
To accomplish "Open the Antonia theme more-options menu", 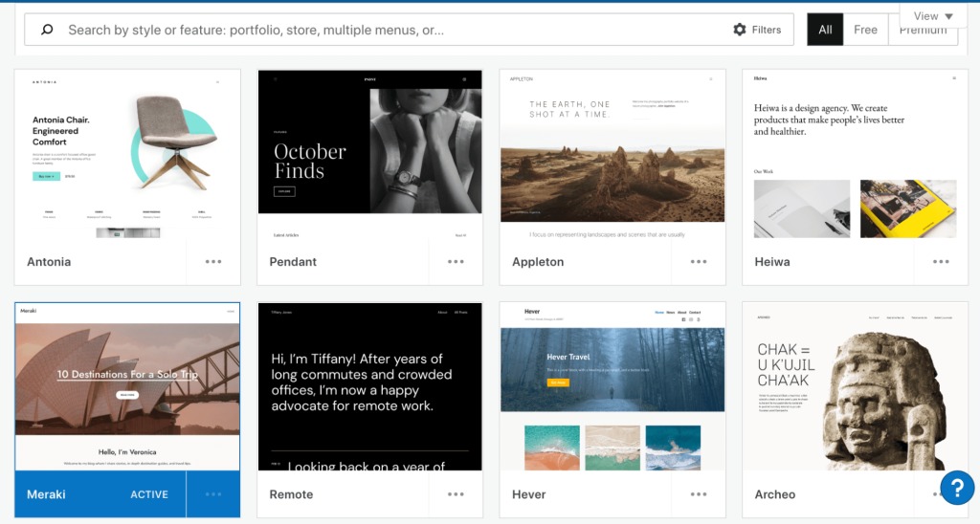I will click(213, 262).
